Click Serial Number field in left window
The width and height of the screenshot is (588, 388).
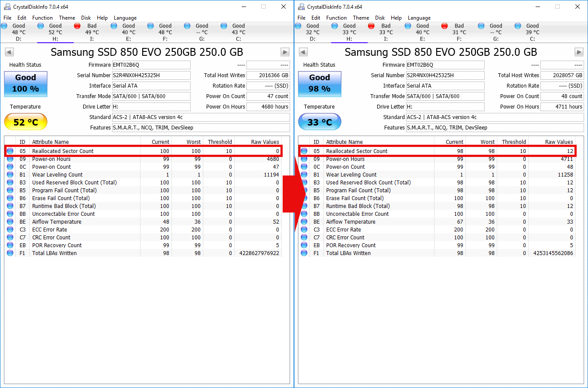tap(151, 75)
